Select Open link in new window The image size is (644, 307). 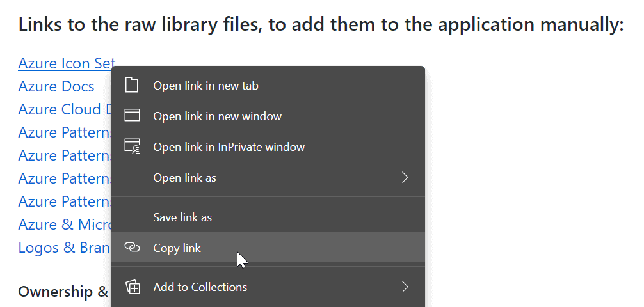coord(268,116)
